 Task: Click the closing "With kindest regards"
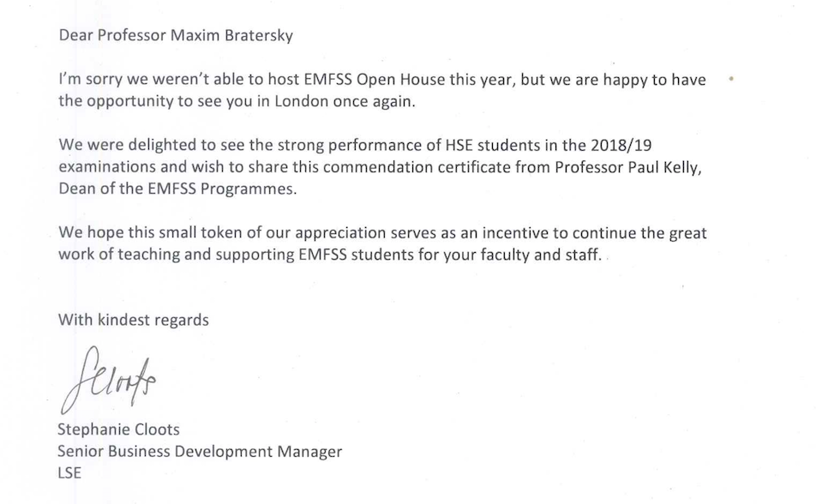(134, 321)
